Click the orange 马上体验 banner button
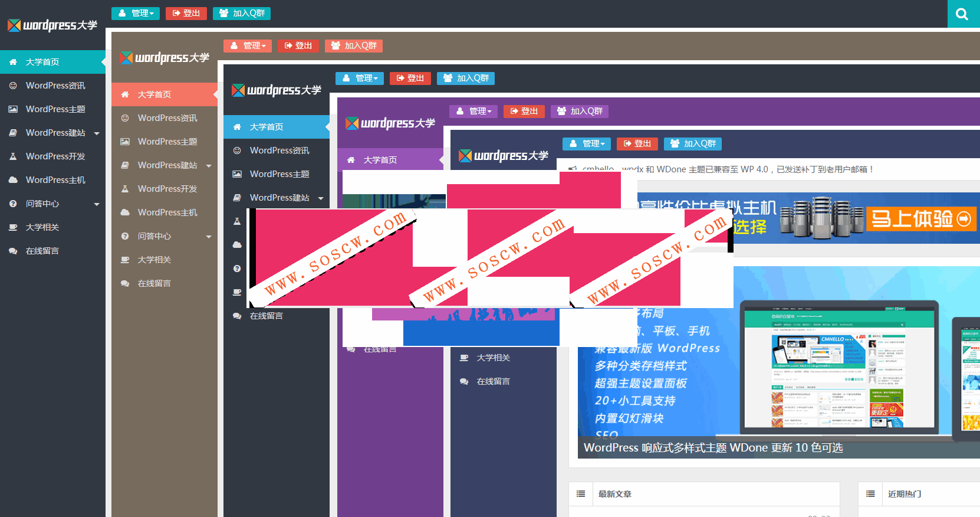 click(x=921, y=219)
